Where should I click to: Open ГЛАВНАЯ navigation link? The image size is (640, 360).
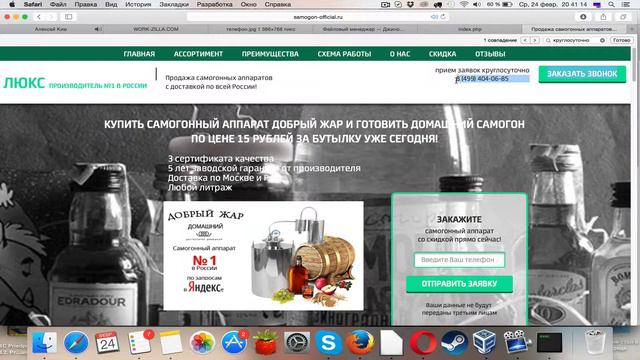coord(139,54)
